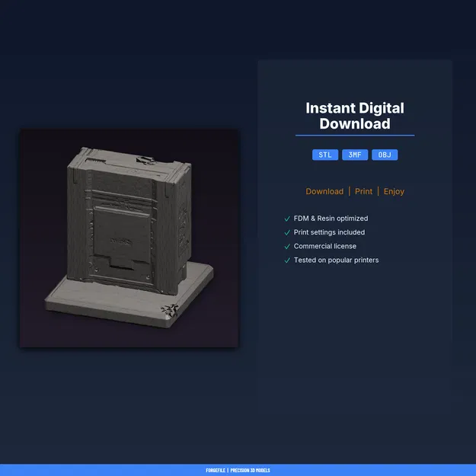Click the "Commercial license" text
Screen dimensions: 476x476
point(324,246)
